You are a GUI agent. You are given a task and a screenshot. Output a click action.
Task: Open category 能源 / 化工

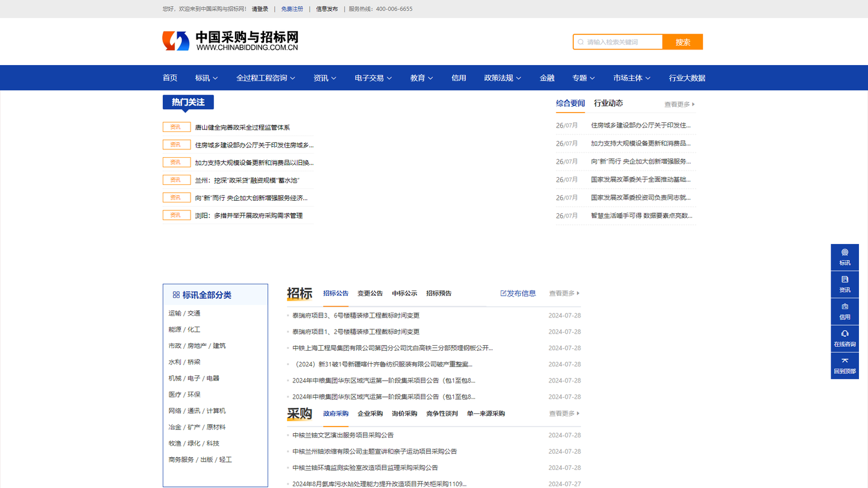click(184, 330)
